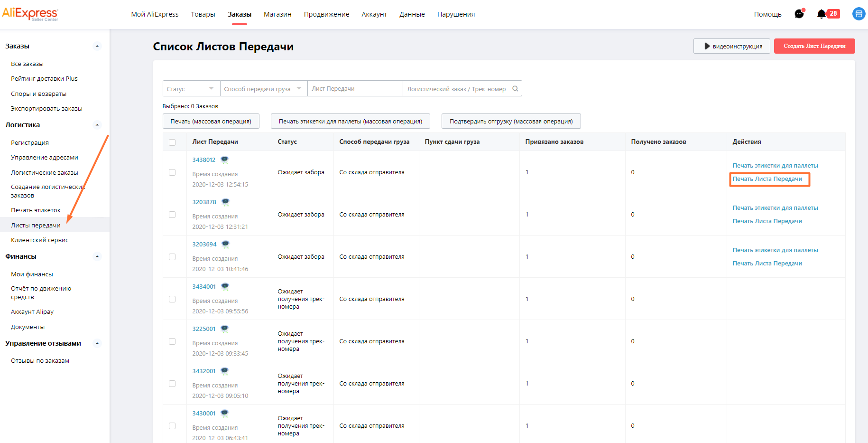The image size is (868, 443).
Task: Click the badge icon next to 3203878
Action: (x=225, y=202)
